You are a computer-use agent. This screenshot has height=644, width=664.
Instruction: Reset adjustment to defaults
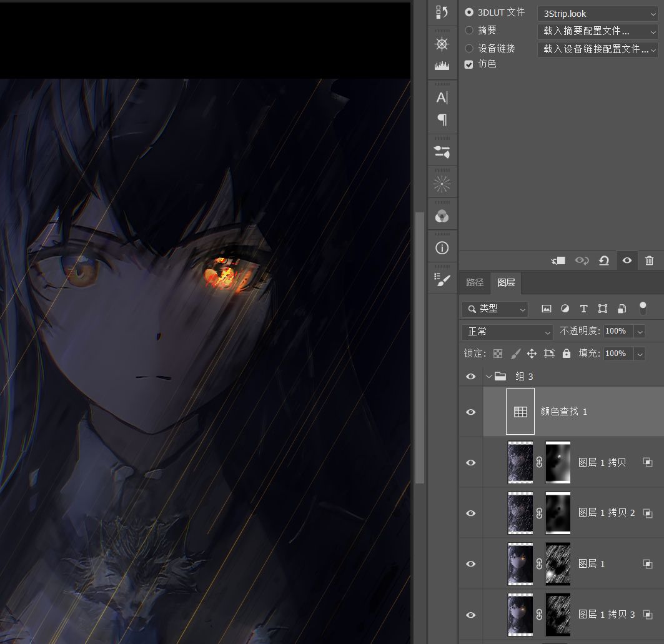tap(604, 260)
